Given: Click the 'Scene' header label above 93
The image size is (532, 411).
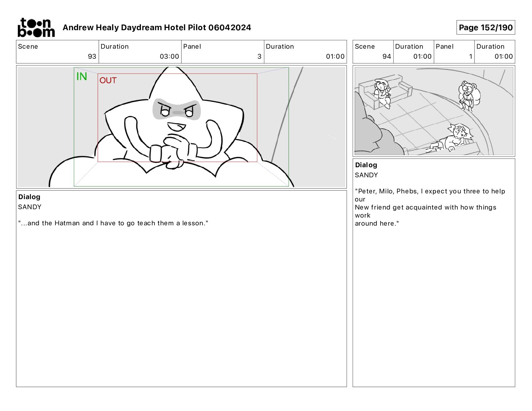Looking at the screenshot, I should pos(28,46).
